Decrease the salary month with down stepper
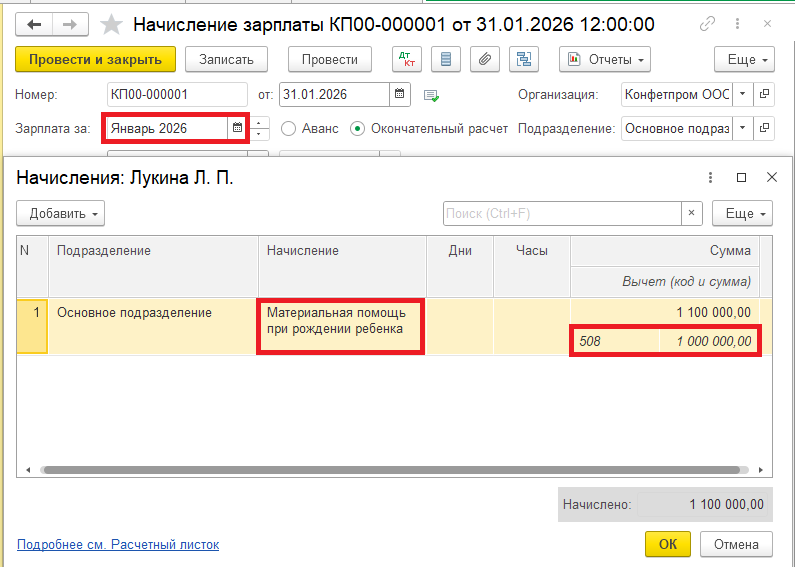This screenshot has width=795, height=567. pyautogui.click(x=259, y=134)
